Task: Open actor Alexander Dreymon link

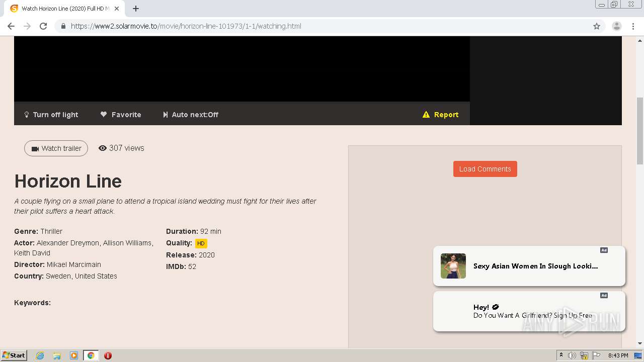Action: click(x=68, y=243)
